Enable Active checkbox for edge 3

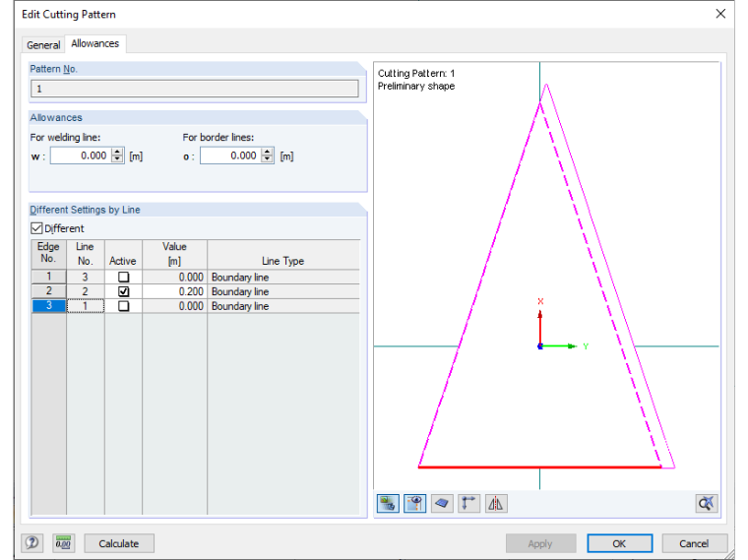[x=124, y=306]
